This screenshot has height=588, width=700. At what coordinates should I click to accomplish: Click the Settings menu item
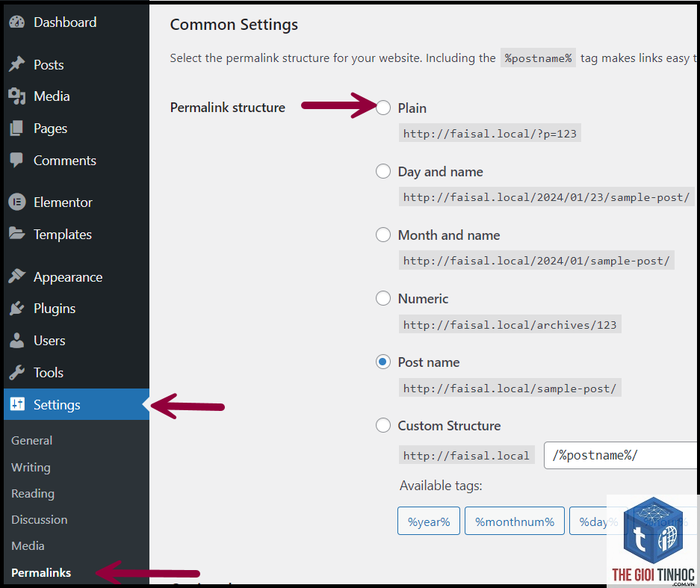point(76,404)
